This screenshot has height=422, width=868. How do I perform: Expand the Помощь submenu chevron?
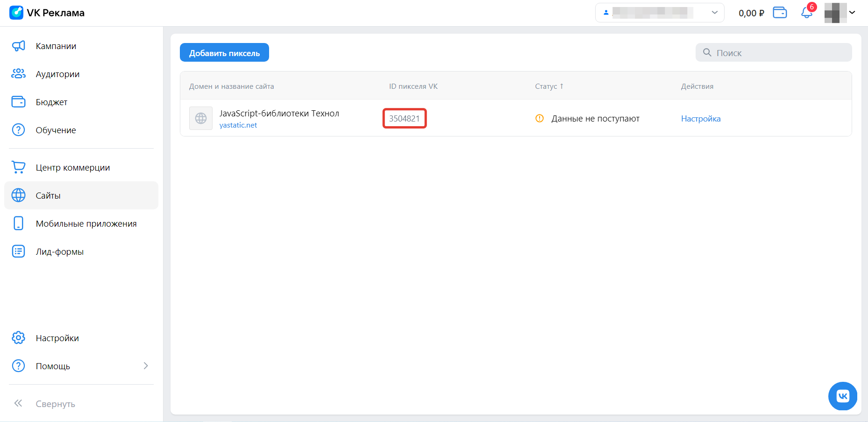146,366
